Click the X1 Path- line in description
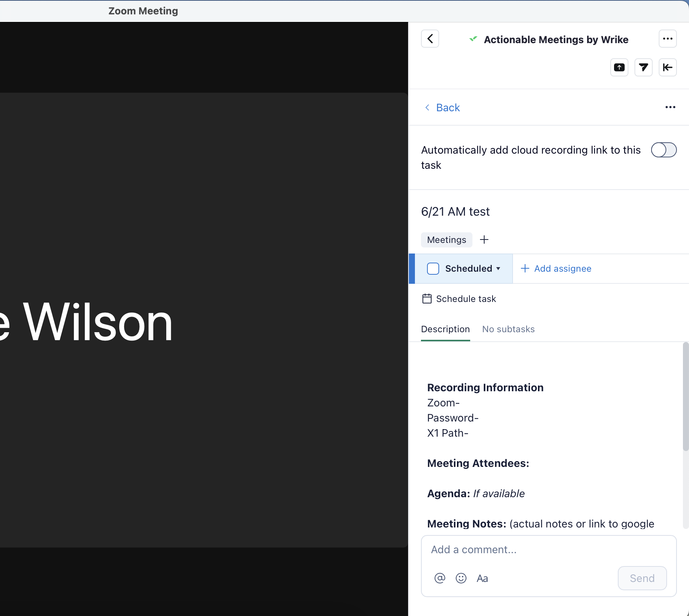 tap(448, 433)
